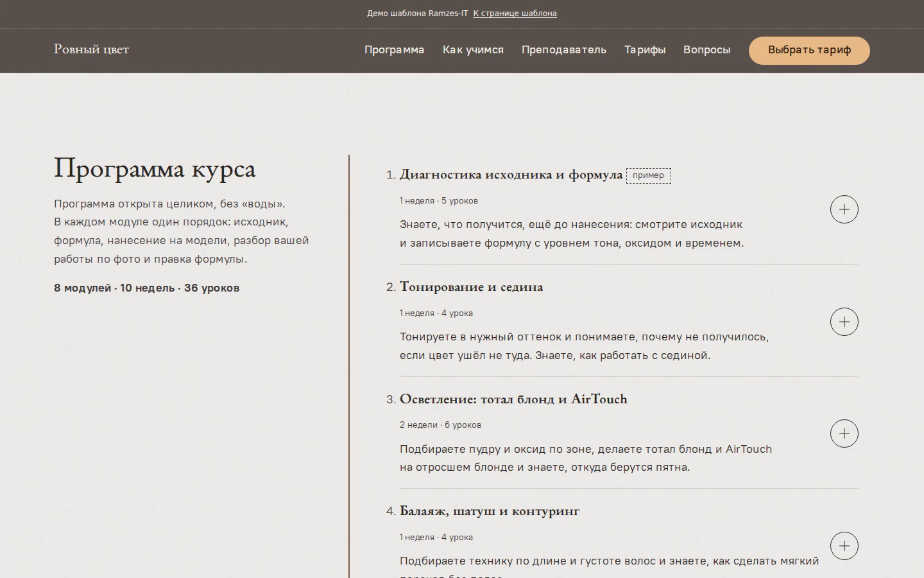This screenshot has height=578, width=924.
Task: Click summary '8 модулей · 10 недель · 36 уроков'
Action: tap(147, 288)
